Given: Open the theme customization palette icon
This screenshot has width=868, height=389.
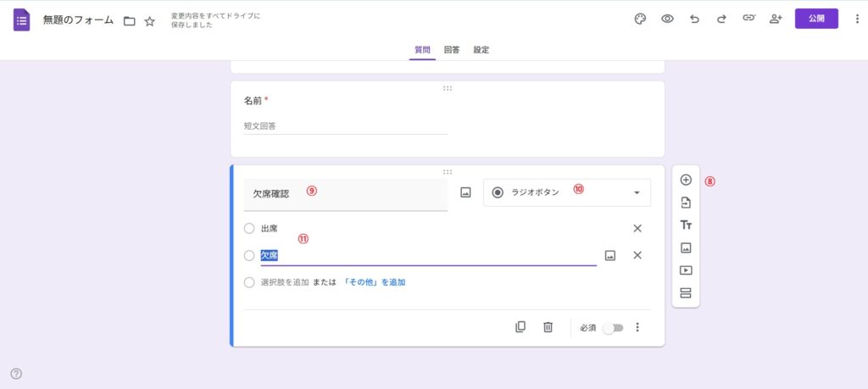Looking at the screenshot, I should [x=640, y=19].
